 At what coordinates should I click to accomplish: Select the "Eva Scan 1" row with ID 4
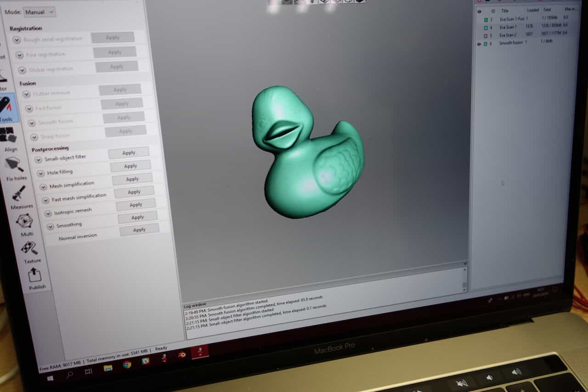click(x=508, y=27)
